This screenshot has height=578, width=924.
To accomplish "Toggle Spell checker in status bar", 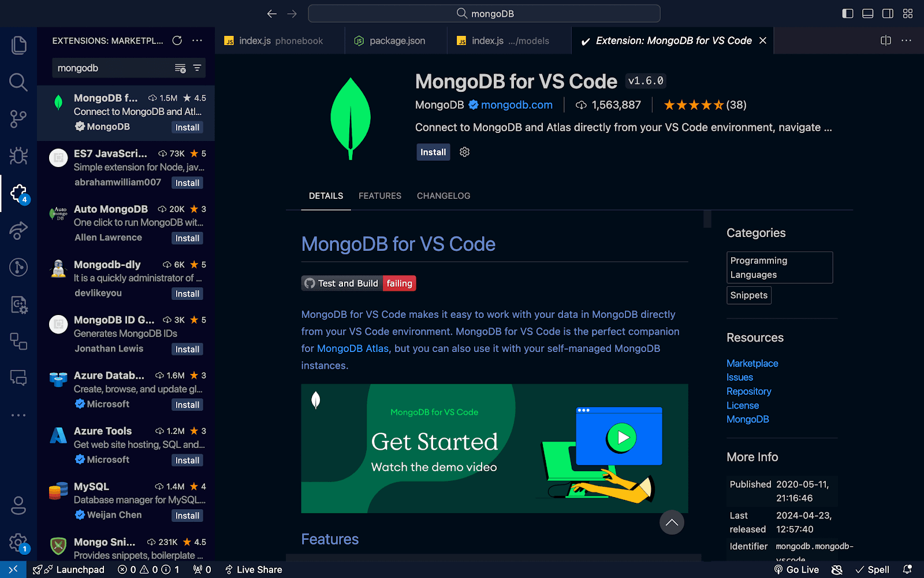I will pos(873,569).
